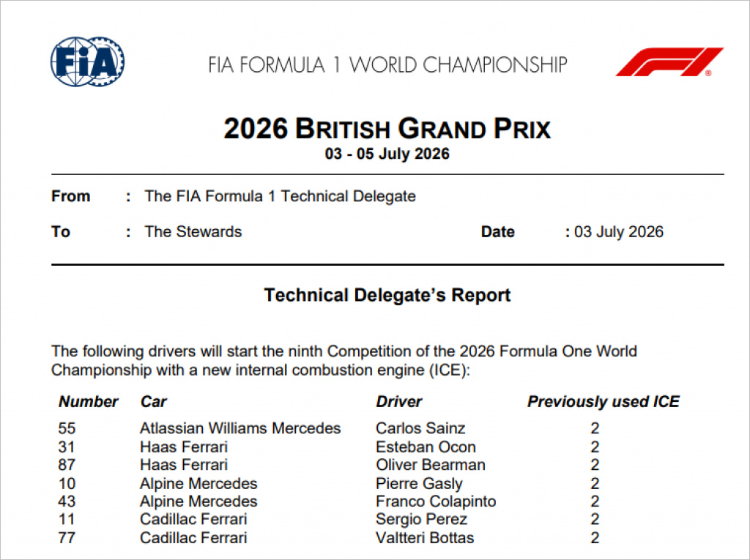Click the FIA globe logo
Viewport: 750px width, 560px height.
point(88,61)
